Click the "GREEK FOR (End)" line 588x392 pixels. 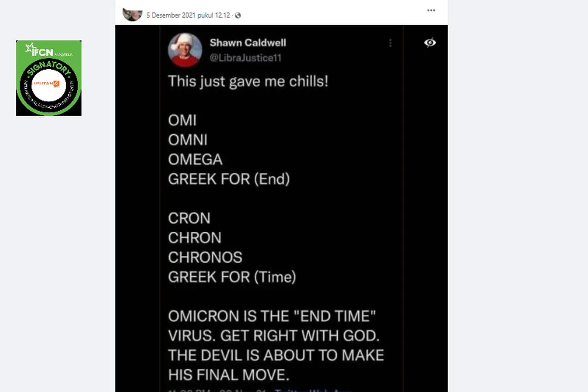pyautogui.click(x=229, y=179)
